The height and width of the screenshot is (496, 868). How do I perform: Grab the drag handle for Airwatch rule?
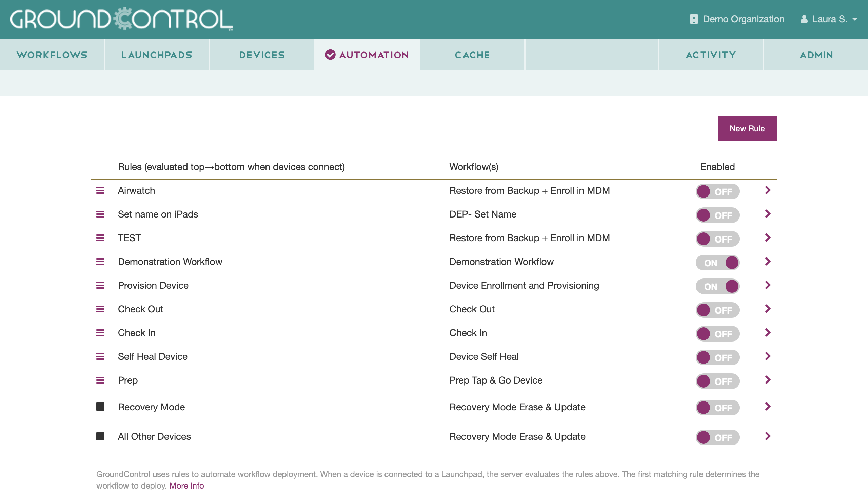[100, 191]
